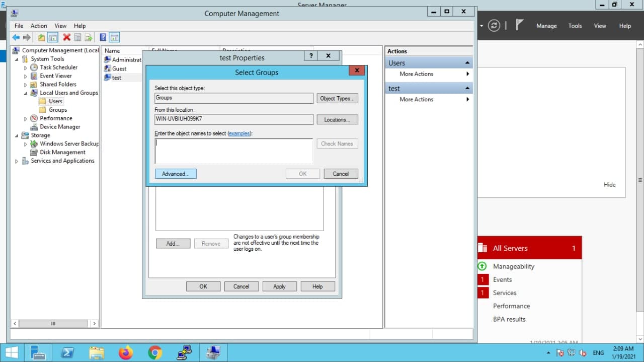Click the examples link
Screen dimensions: 644x362
(239, 133)
